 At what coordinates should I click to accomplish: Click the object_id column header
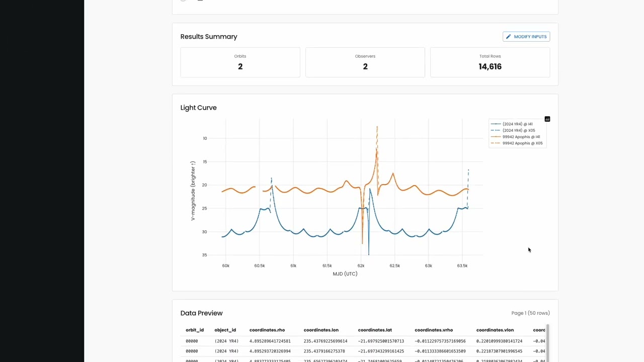pos(225,330)
